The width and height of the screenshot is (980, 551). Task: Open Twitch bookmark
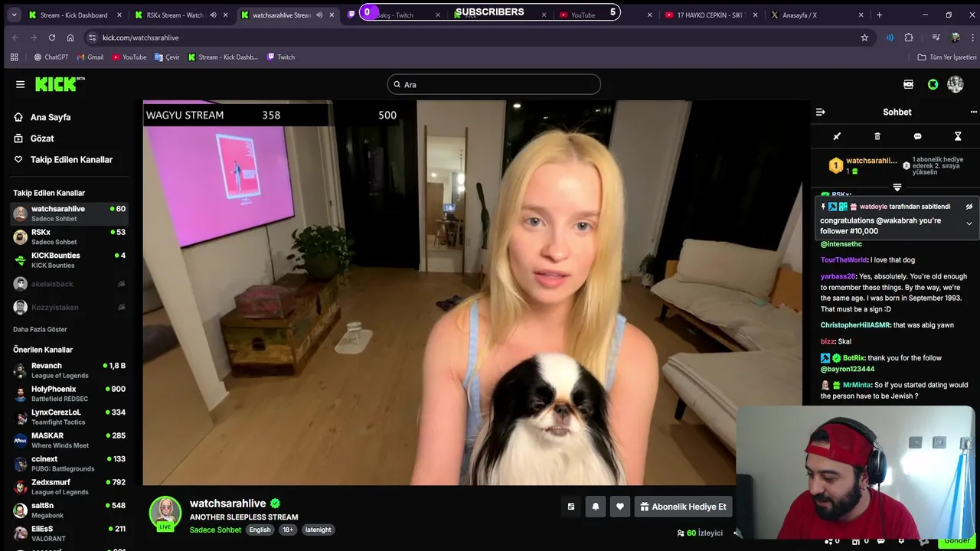[281, 57]
